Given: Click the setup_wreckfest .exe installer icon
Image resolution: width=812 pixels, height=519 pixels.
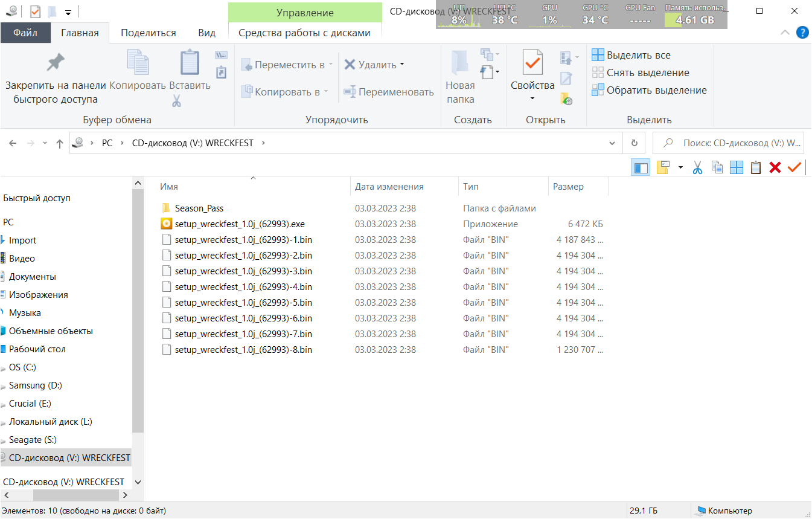Looking at the screenshot, I should coord(167,224).
